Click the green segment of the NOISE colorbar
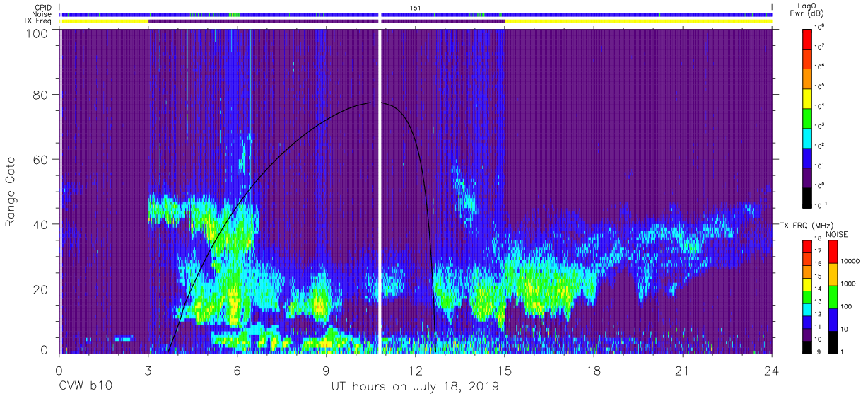Image resolution: width=868 pixels, height=401 pixels. click(x=833, y=296)
